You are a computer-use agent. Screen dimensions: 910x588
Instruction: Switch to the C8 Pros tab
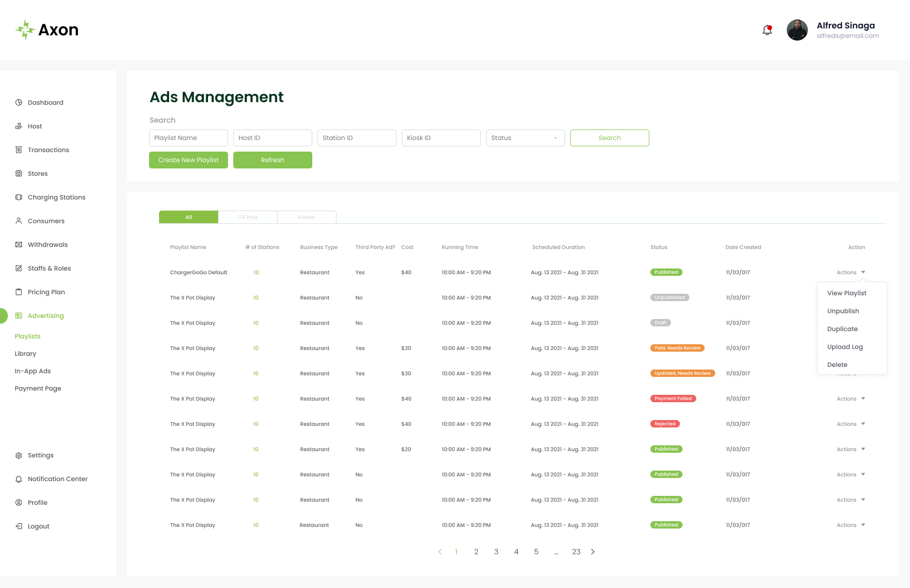coord(248,217)
